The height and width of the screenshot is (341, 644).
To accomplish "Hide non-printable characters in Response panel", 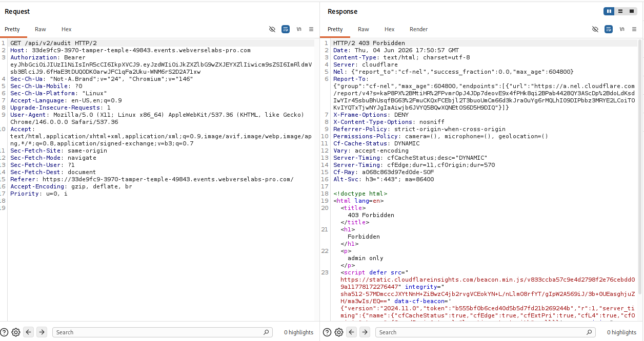I will point(595,29).
